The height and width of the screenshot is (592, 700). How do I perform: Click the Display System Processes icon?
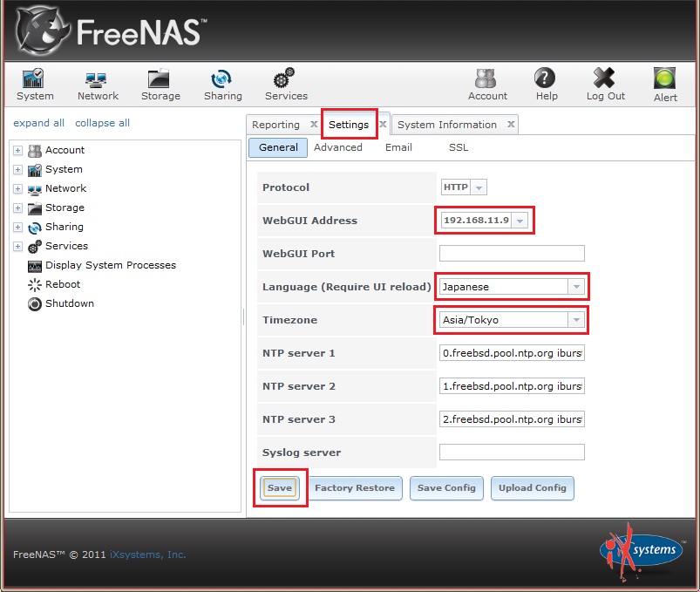point(34,267)
